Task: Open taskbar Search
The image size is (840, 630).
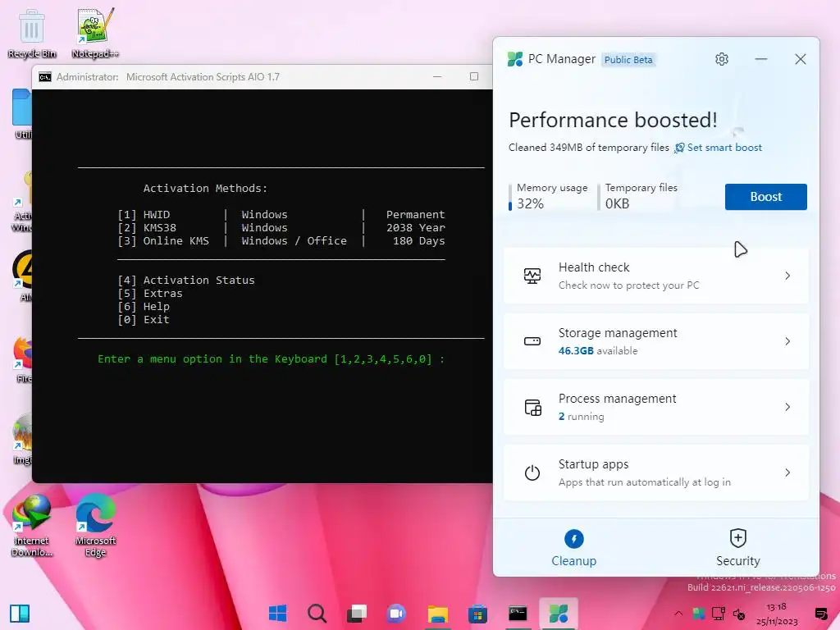Action: (317, 614)
